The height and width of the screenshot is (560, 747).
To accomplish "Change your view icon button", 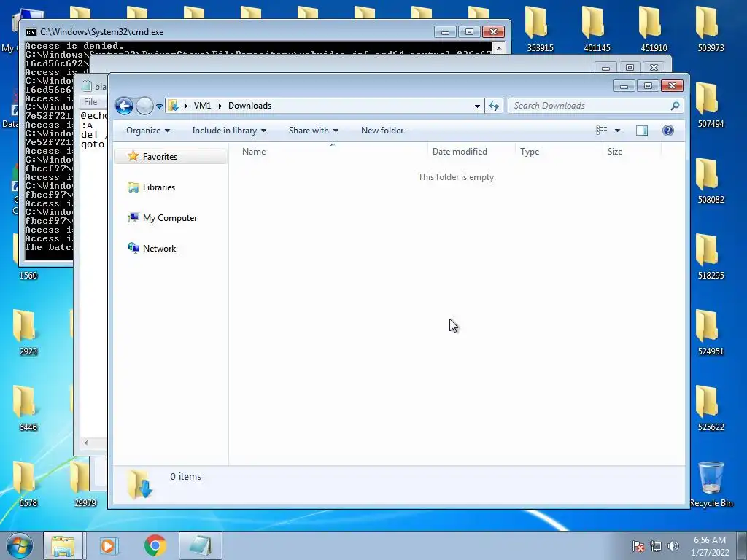I will 602,131.
